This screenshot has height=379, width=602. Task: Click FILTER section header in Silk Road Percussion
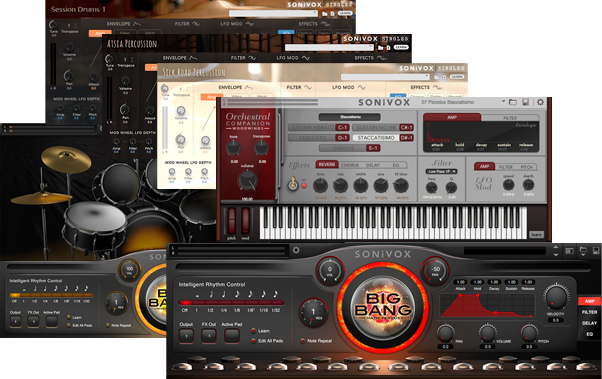[x=299, y=87]
